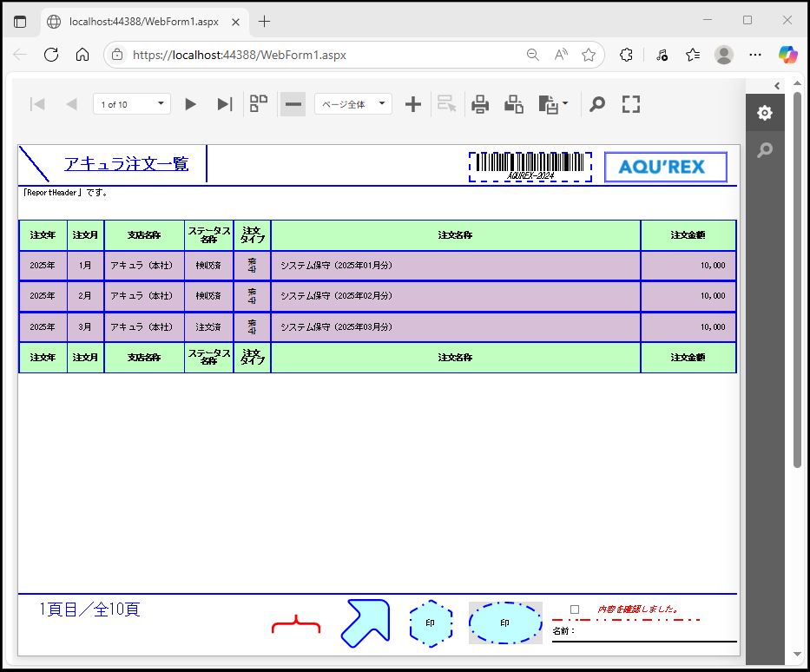Click the アキュラ注文一覧 title link
Screen dimensions: 810x672
click(126, 163)
